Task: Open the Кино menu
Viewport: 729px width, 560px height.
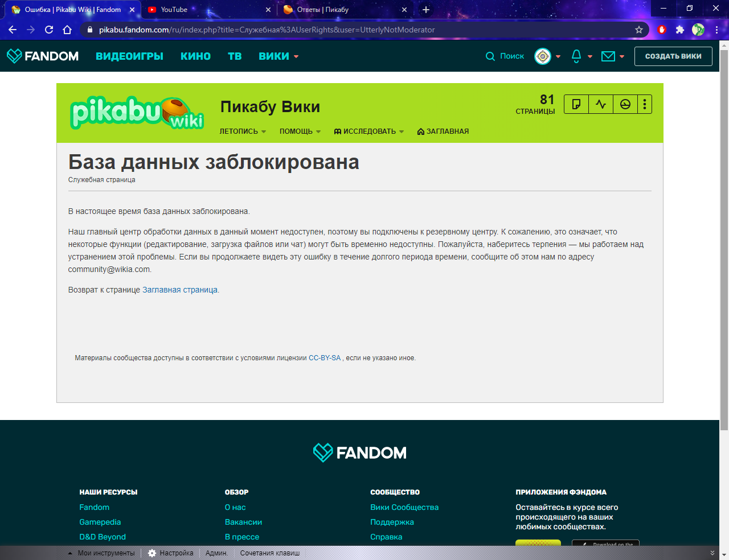Action: [x=195, y=56]
